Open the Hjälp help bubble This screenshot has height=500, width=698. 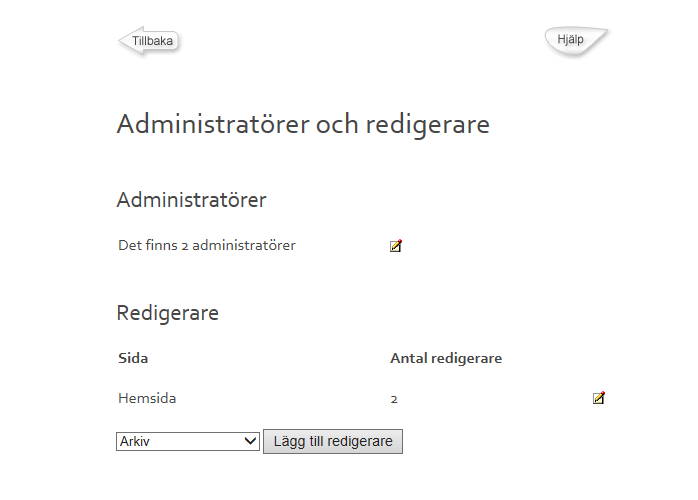point(576,41)
